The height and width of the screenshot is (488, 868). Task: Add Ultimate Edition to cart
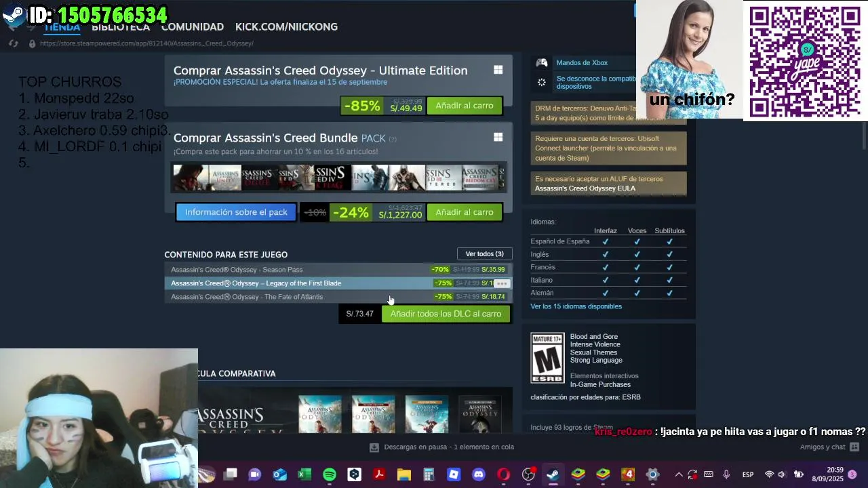pos(465,106)
